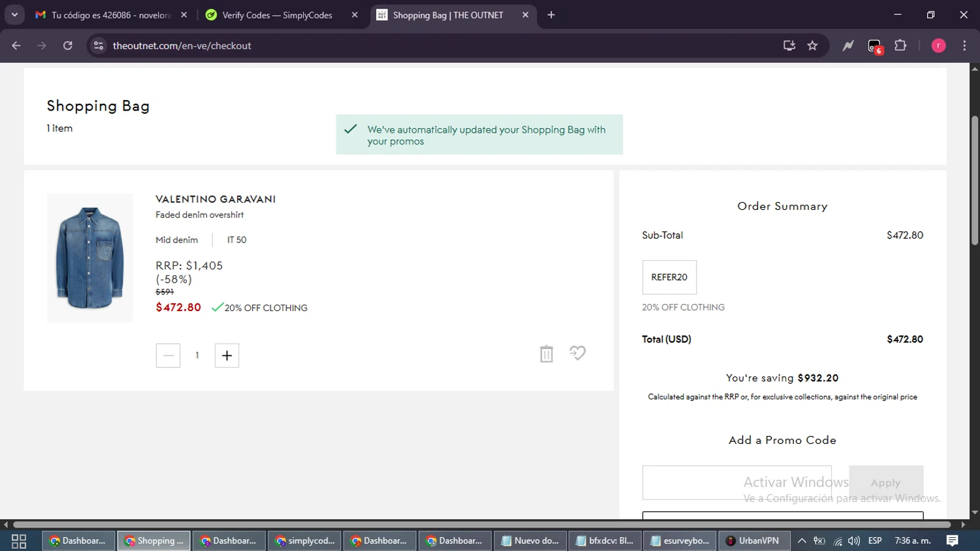Click the horizontal scrollbar right arrow
This screenshot has height=551, width=980.
point(963,524)
